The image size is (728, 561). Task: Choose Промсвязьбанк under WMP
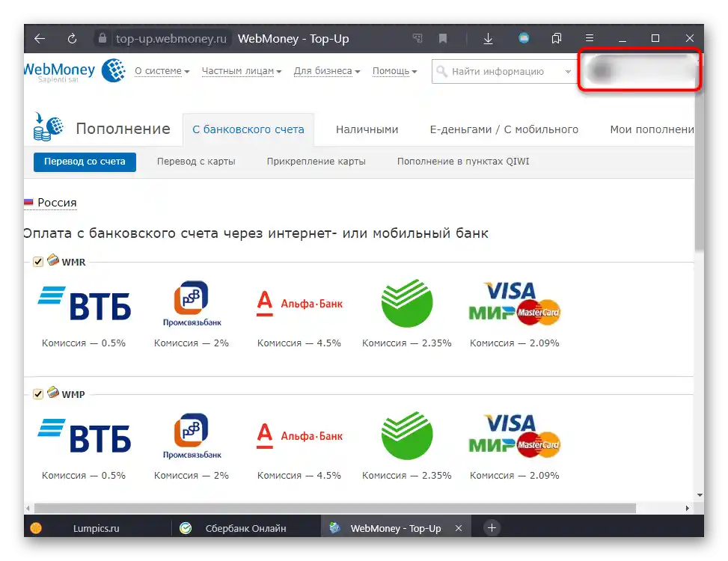192,436
